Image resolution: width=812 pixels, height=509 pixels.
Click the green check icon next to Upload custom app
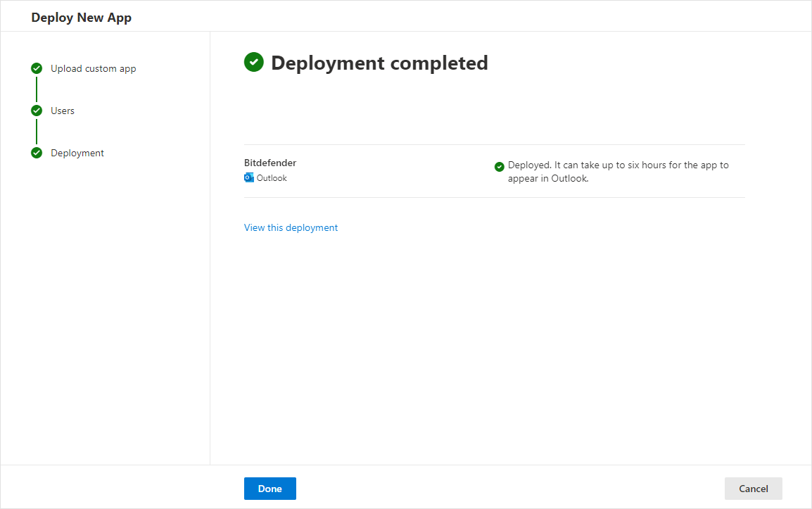tap(36, 68)
